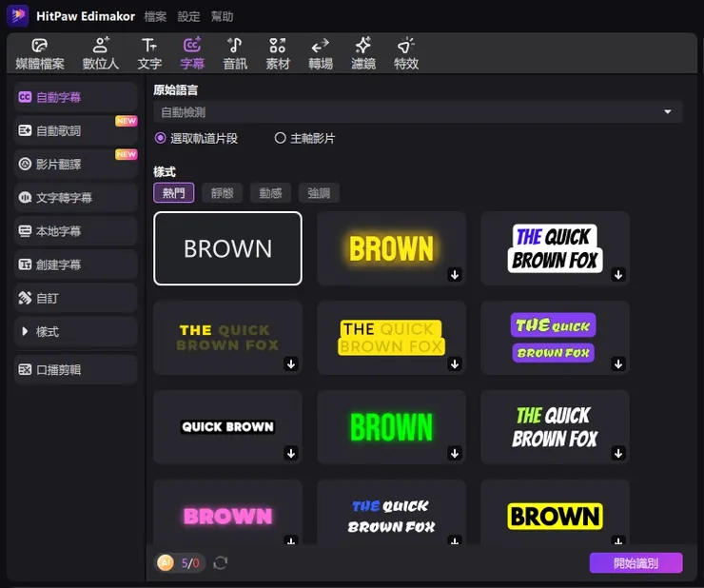The width and height of the screenshot is (704, 588).
Task: Switch to the 動感 style tab
Action: coord(271,193)
